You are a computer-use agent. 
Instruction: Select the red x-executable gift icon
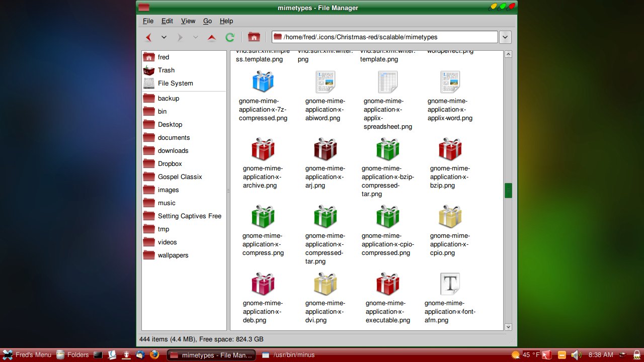(x=387, y=284)
